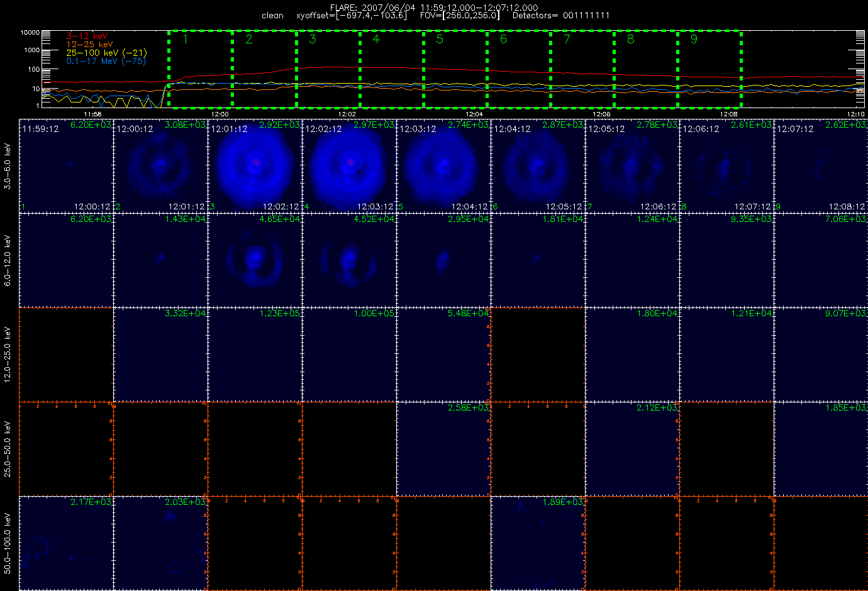
Task: Click the 12:04 tick label on the time axis
Action: coord(474,114)
